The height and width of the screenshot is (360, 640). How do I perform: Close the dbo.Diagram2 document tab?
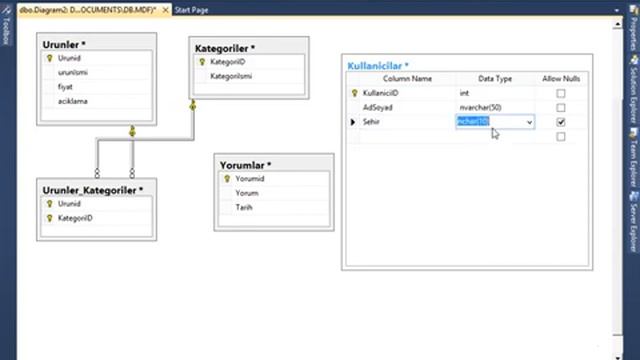165,10
